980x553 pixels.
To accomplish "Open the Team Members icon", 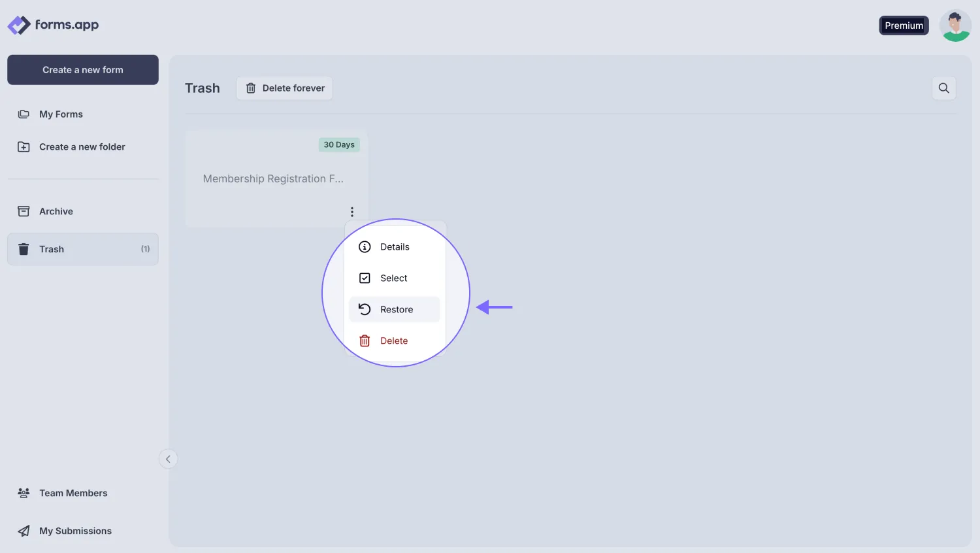I will tap(24, 492).
